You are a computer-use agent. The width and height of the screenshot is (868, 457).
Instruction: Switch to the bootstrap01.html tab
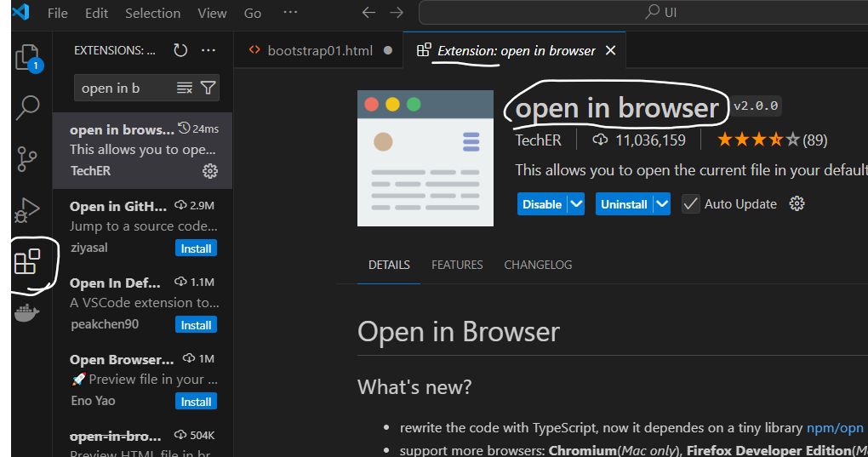pos(319,50)
